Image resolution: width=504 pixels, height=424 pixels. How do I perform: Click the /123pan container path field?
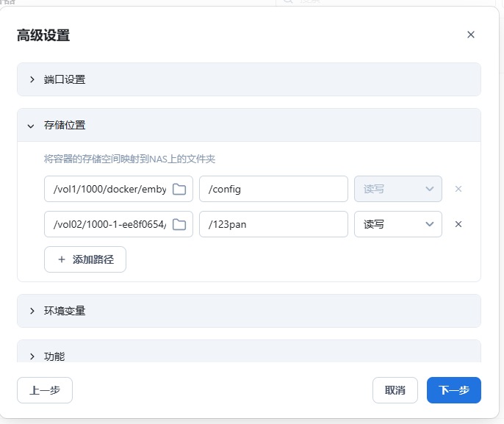[x=273, y=224]
